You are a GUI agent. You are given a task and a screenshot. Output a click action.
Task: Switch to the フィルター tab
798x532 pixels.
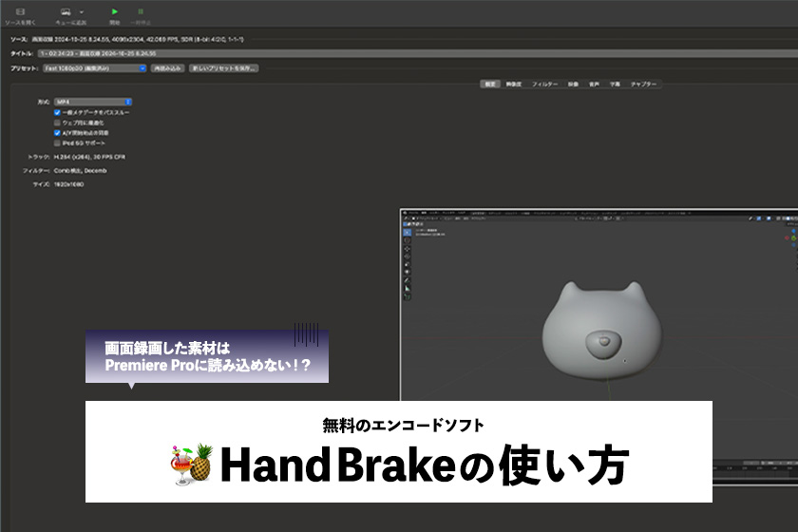coord(544,84)
